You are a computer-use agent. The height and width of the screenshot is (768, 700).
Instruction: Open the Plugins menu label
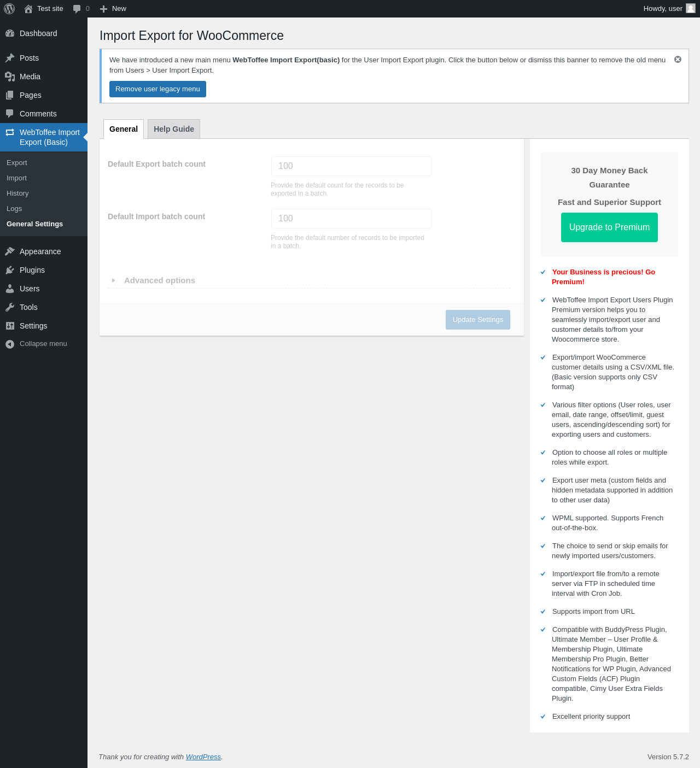[x=32, y=270]
